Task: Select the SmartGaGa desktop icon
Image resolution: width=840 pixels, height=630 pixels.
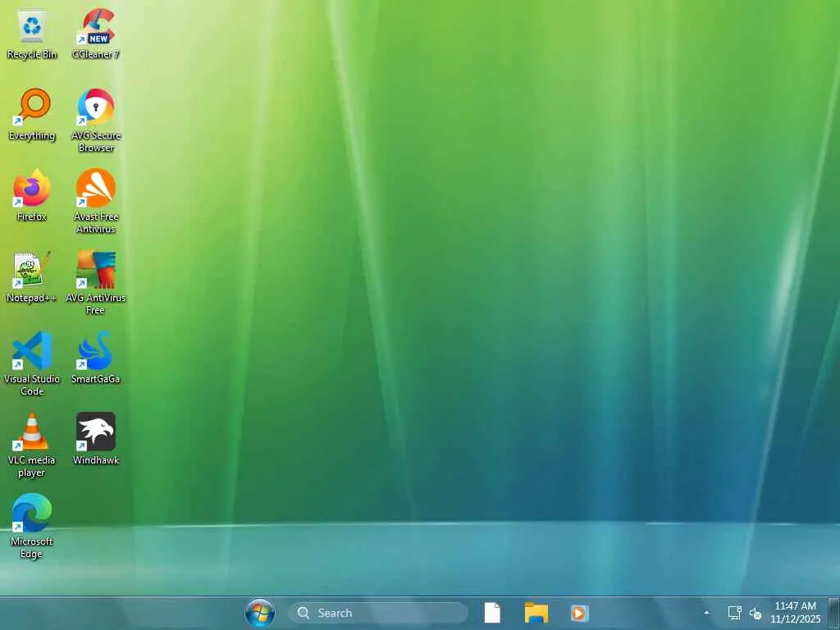Action: [x=96, y=358]
